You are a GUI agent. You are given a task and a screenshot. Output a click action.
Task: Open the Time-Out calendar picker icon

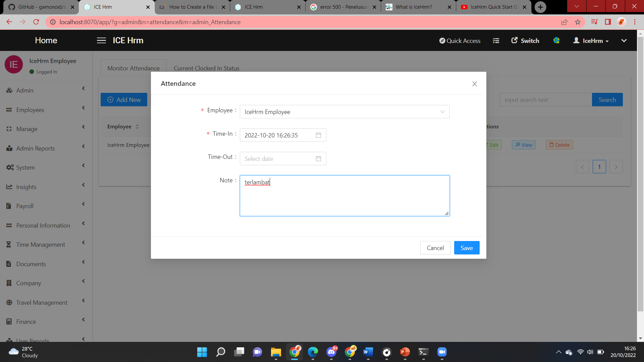point(318,159)
